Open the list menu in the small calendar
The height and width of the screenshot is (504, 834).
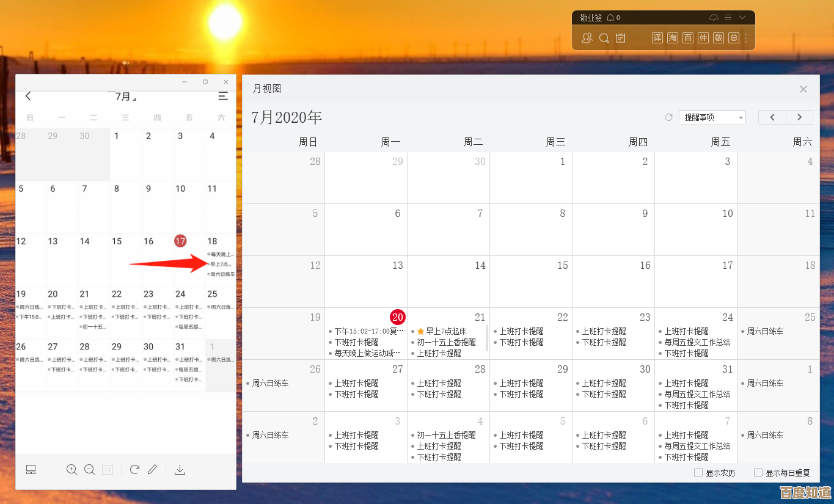pos(223,96)
